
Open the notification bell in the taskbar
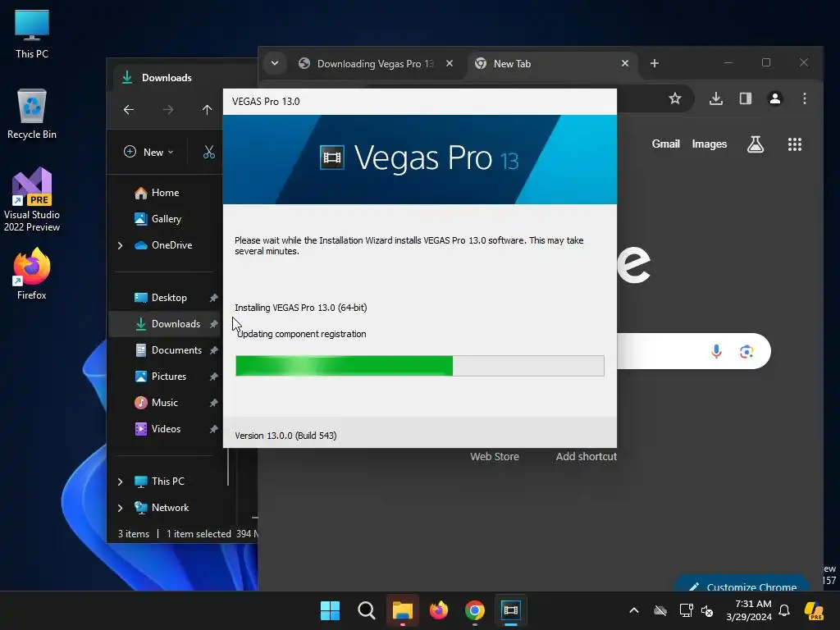[784, 610]
